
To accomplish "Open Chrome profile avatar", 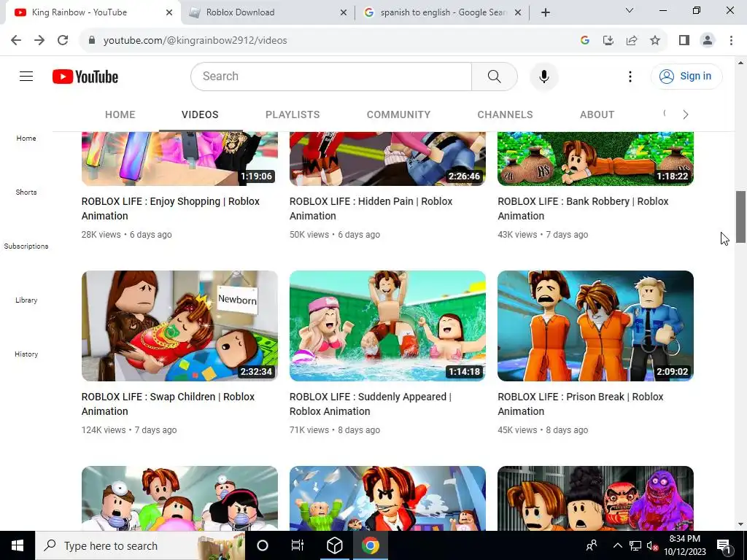I will (x=708, y=40).
